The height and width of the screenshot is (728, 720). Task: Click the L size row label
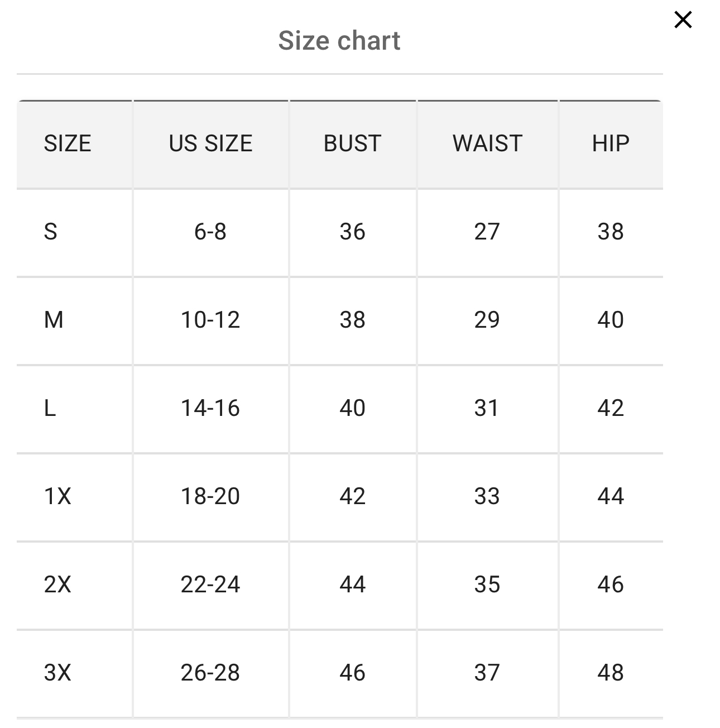(x=50, y=408)
